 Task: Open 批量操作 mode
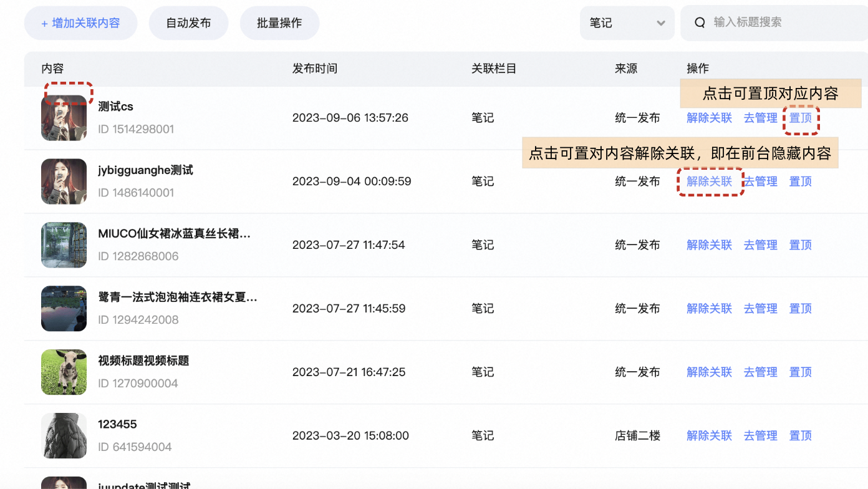279,23
